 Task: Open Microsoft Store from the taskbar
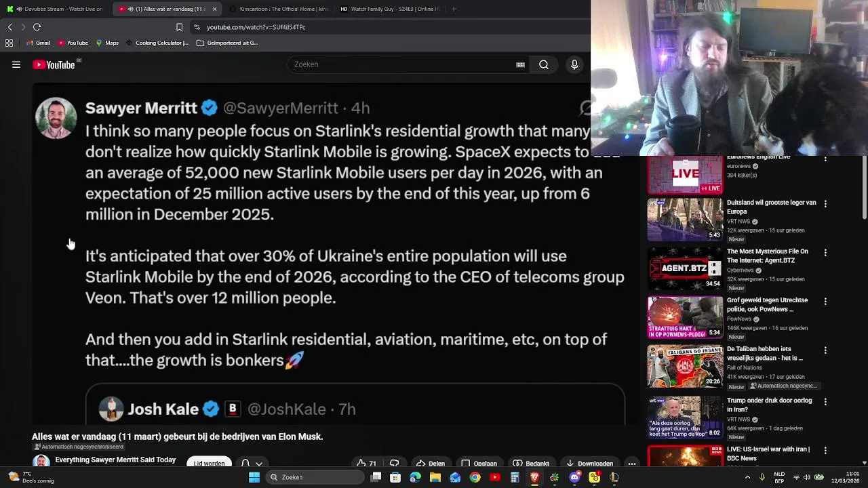pyautogui.click(x=395, y=477)
